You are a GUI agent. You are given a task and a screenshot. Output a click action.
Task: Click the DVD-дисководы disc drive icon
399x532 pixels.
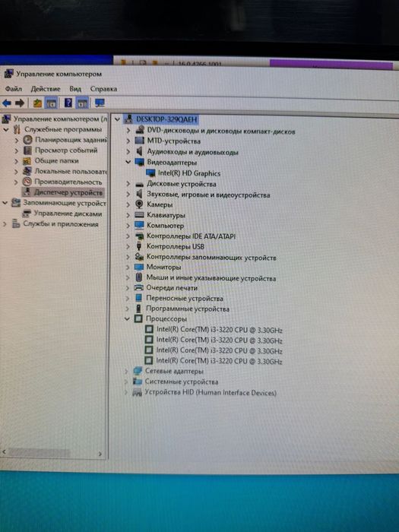tap(140, 130)
